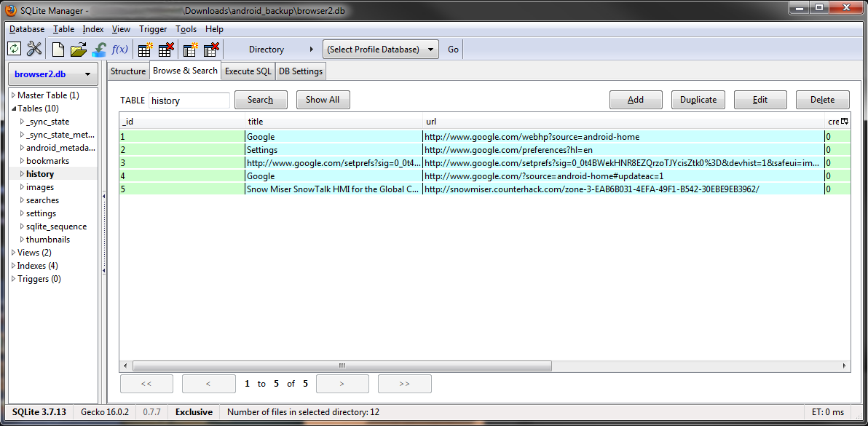This screenshot has width=868, height=426.
Task: Select the android_metada... table
Action: (61, 148)
